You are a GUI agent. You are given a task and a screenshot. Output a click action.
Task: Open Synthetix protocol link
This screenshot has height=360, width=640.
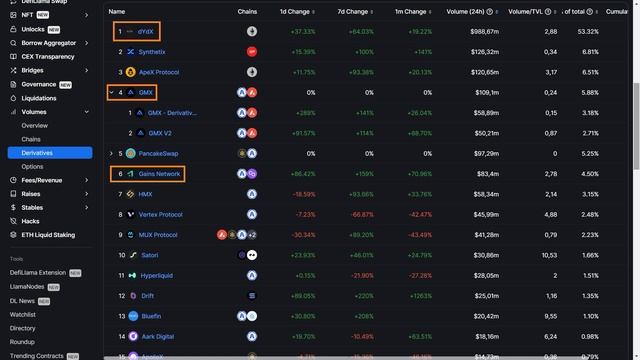[152, 52]
